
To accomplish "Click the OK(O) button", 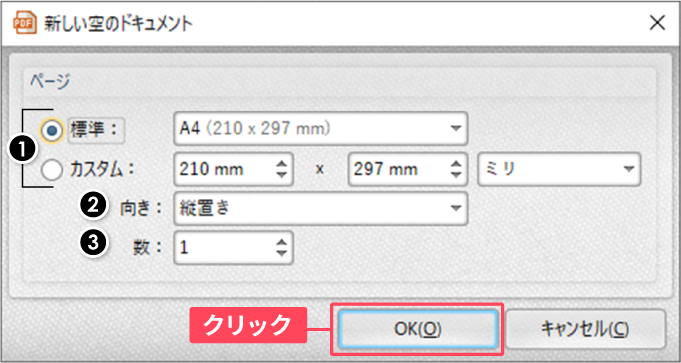I will click(x=417, y=329).
